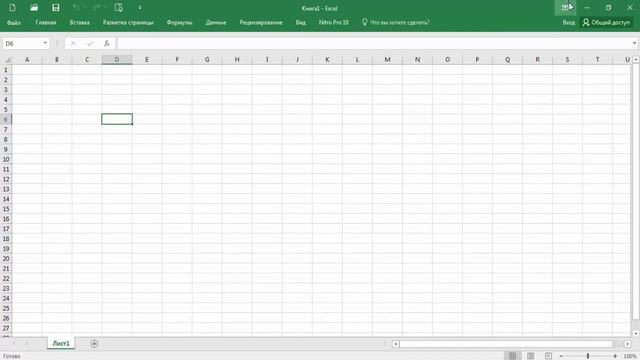Image resolution: width=640 pixels, height=360 pixels.
Task: Select row 6 header
Action: pyautogui.click(x=6, y=120)
